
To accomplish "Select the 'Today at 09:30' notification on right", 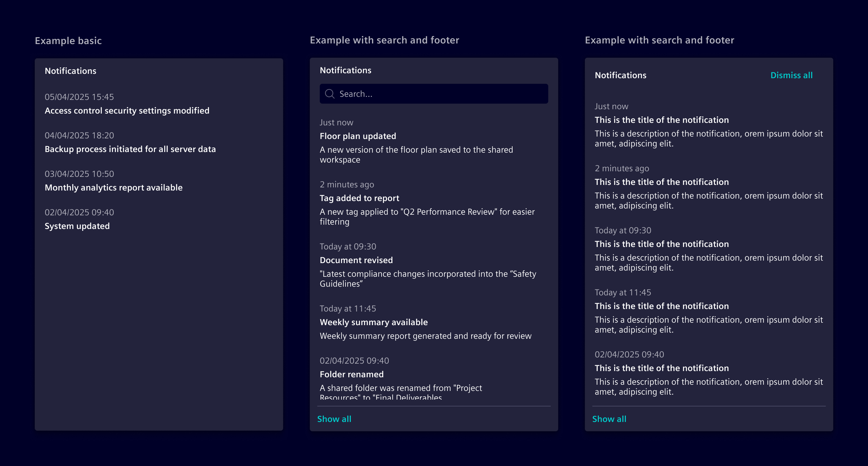I will [662, 244].
